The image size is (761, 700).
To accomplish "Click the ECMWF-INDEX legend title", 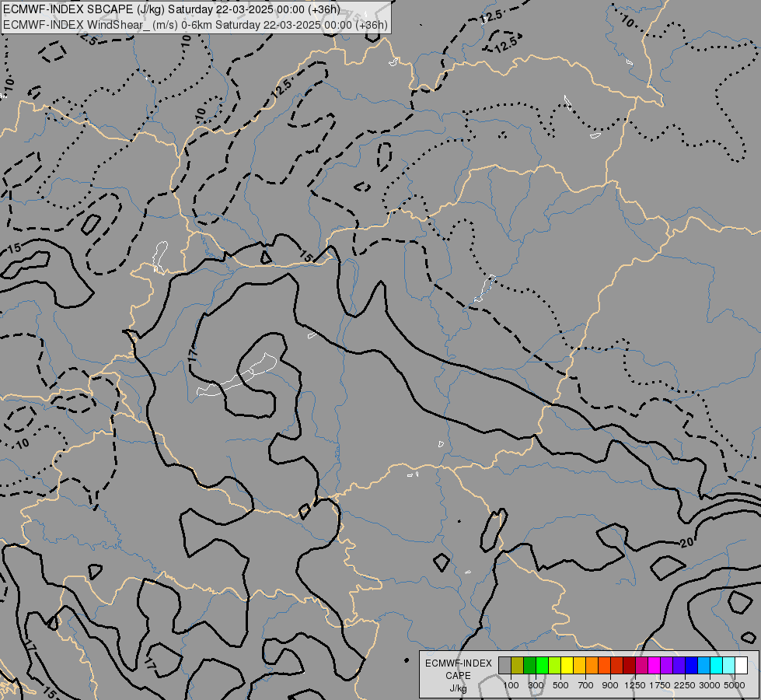I will pyautogui.click(x=458, y=663).
